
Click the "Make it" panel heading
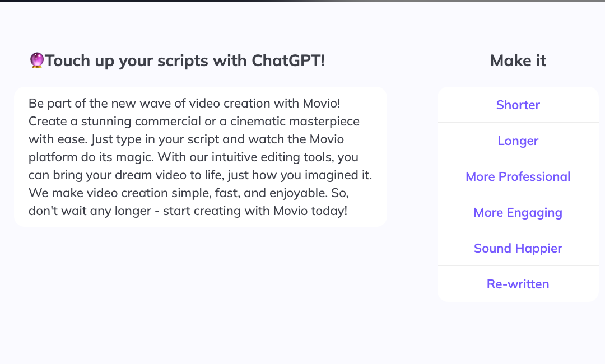[x=518, y=60]
